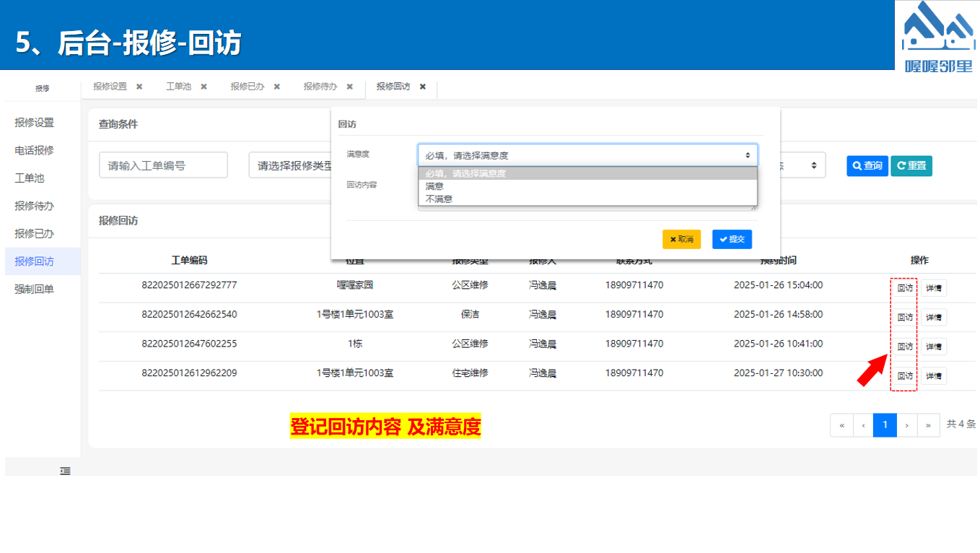Click the yellow 取消 button
Image resolution: width=980 pixels, height=553 pixels.
coord(681,239)
